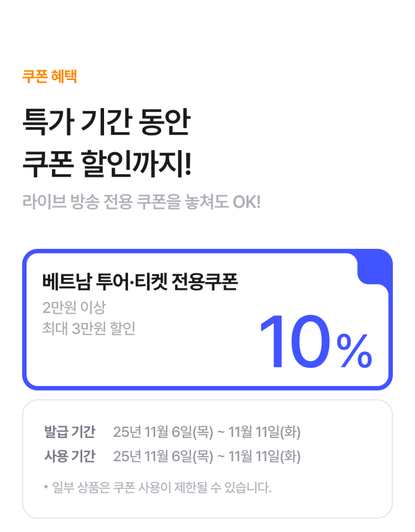Click the "발급 기간" label
The width and height of the screenshot is (415, 532).
point(70,432)
